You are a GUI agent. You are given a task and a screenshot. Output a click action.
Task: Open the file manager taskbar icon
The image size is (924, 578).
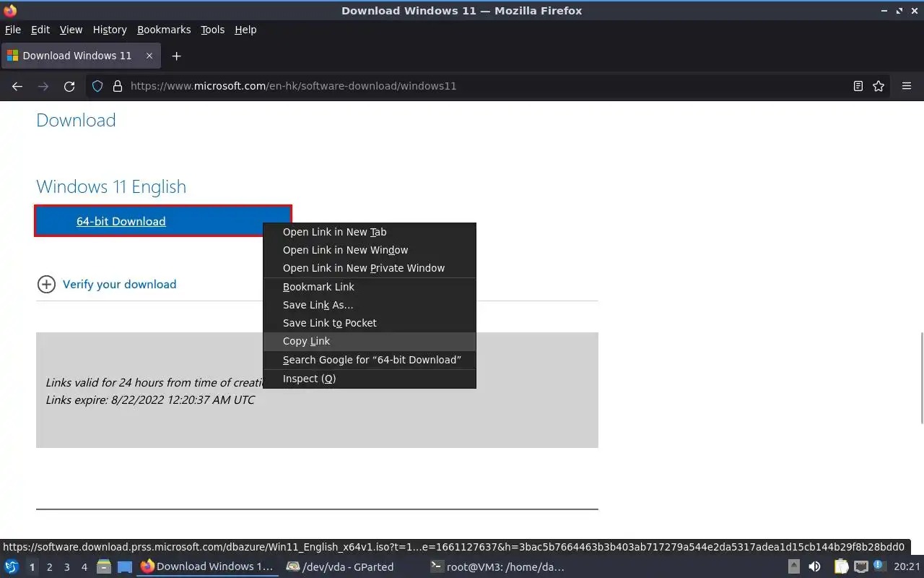[x=103, y=567]
